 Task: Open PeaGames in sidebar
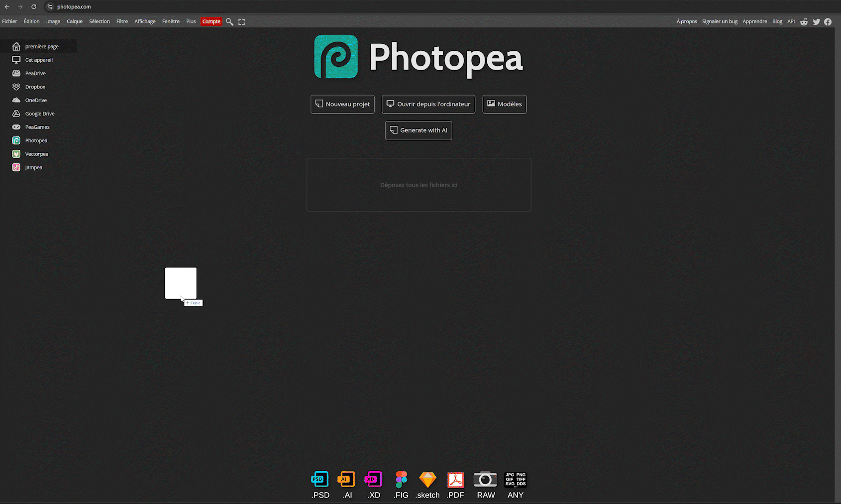tap(38, 127)
